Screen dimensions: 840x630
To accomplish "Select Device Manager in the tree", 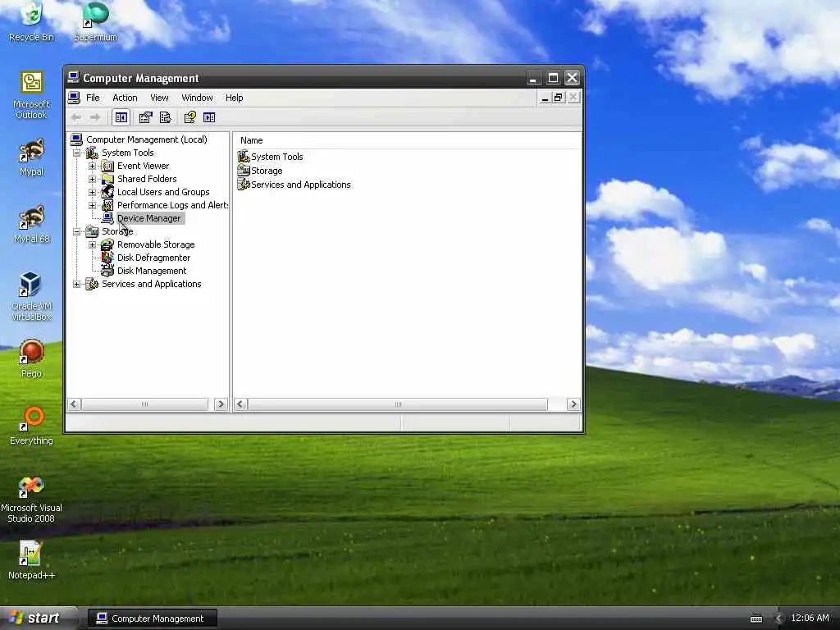I will pos(149,218).
